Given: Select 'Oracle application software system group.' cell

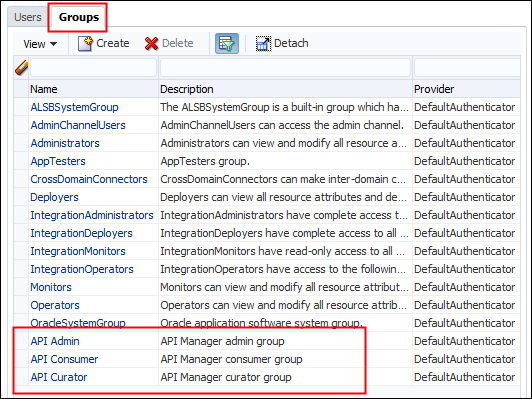Looking at the screenshot, I should [x=261, y=323].
